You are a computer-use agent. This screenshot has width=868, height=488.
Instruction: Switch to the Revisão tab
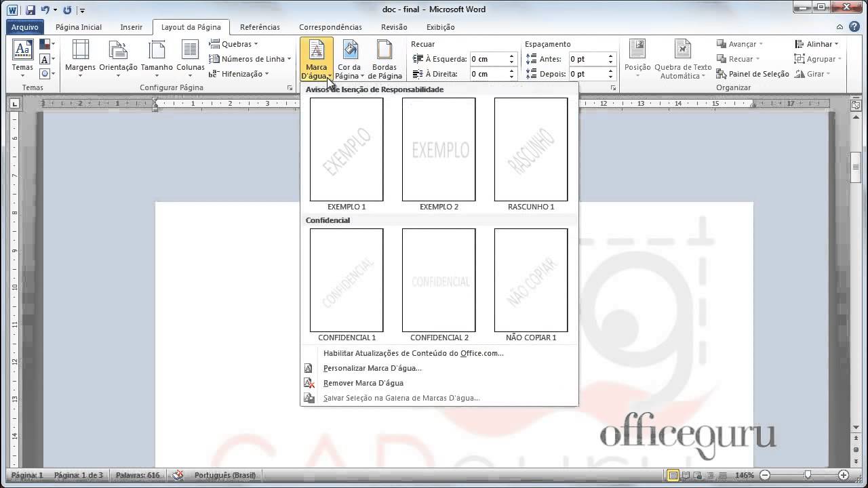(x=394, y=27)
